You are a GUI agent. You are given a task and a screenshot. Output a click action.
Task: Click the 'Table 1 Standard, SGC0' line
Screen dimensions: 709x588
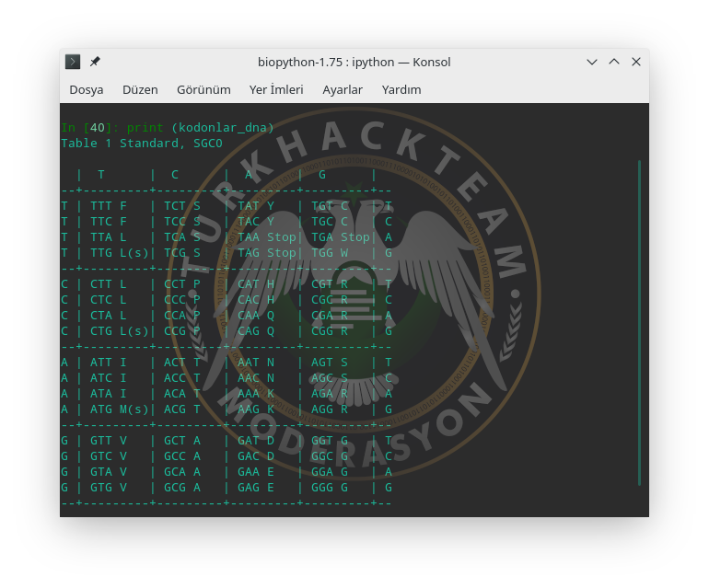click(142, 144)
